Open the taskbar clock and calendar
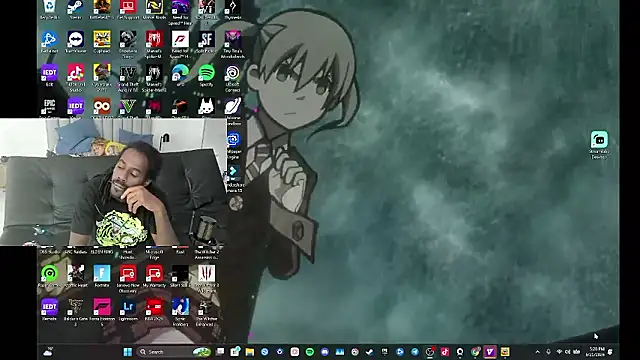Image resolution: width=640 pixels, height=360 pixels. [x=597, y=352]
